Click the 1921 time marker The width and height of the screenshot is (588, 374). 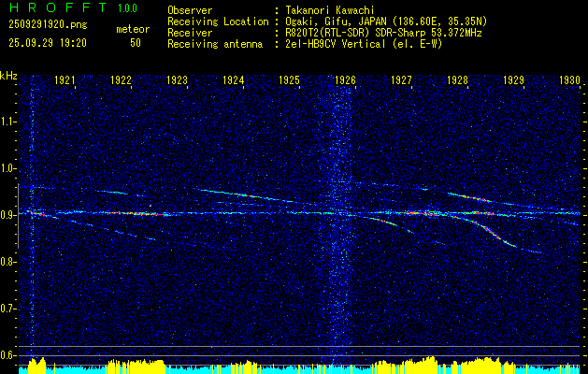coord(65,80)
